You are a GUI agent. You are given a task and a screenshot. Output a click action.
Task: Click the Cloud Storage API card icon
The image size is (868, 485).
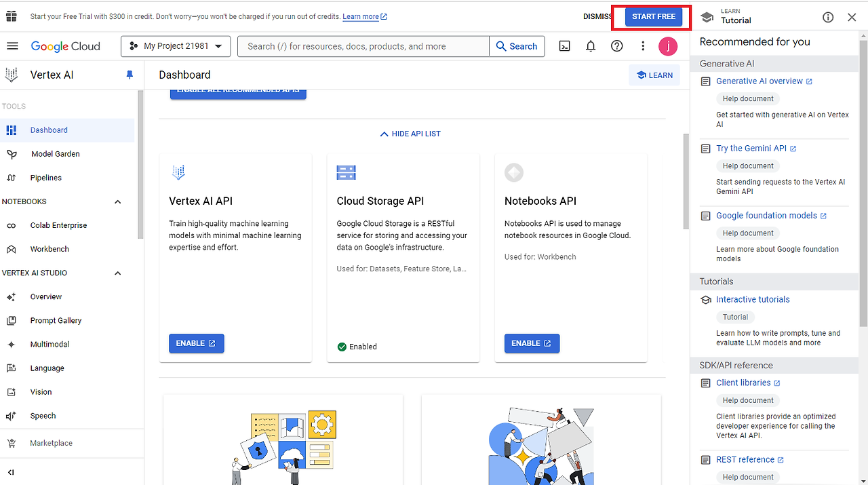346,172
